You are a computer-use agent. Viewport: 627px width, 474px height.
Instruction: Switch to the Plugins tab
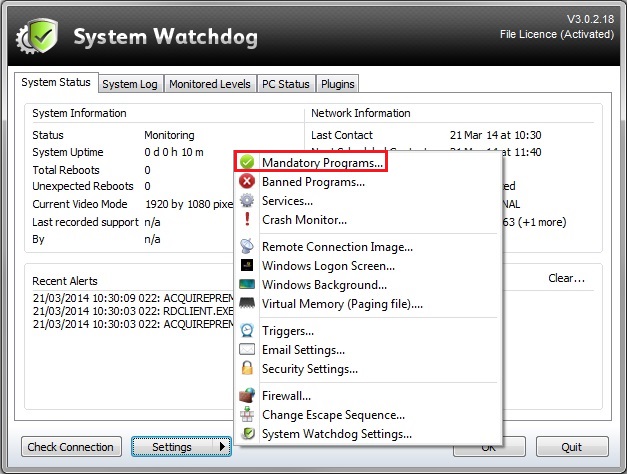pyautogui.click(x=338, y=84)
